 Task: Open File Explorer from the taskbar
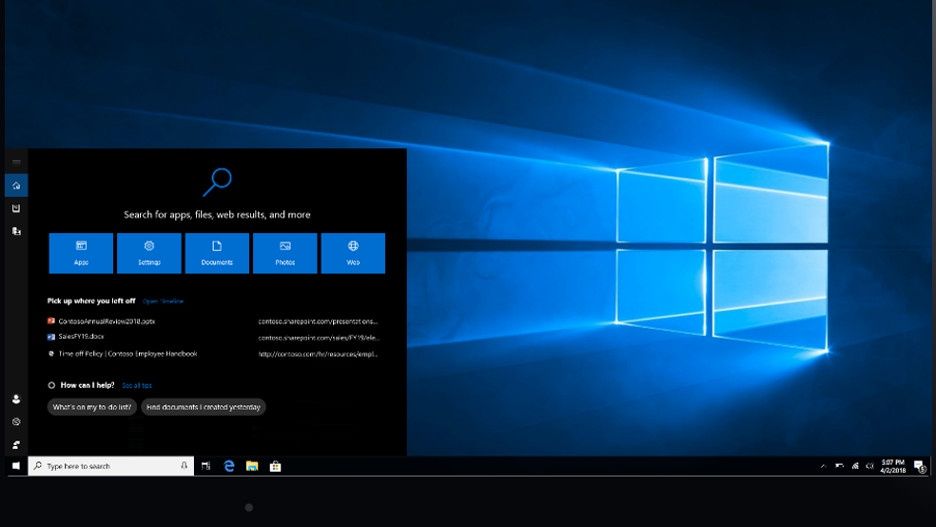tap(252, 466)
